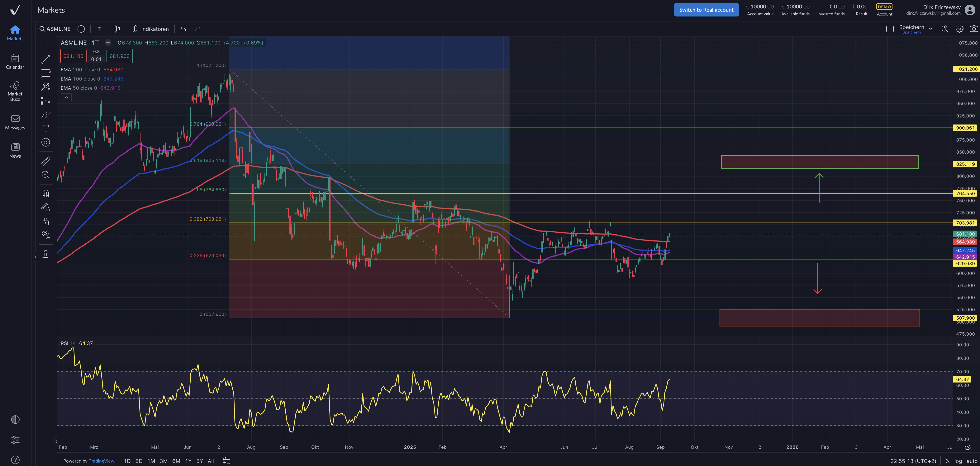
Task: Click Switch to Real account button
Action: 706,10
